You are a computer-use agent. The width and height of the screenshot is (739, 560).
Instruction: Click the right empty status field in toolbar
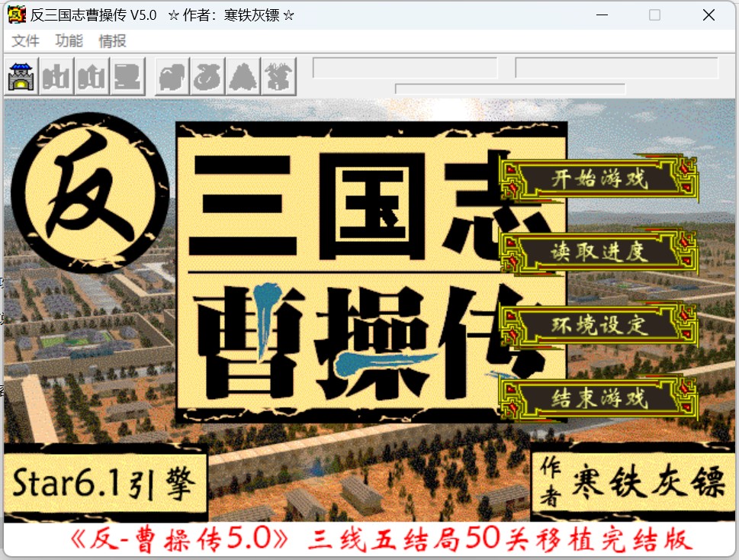point(617,68)
